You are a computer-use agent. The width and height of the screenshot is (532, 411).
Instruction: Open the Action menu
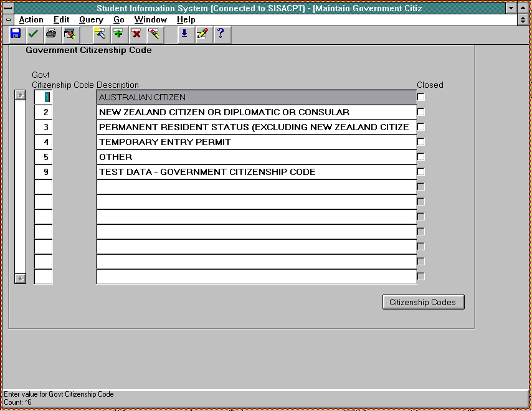31,20
